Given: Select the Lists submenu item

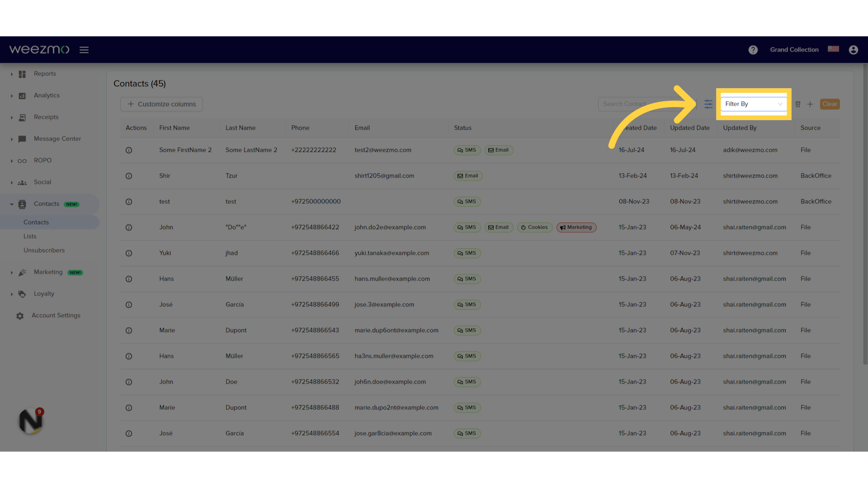Looking at the screenshot, I should coord(29,236).
